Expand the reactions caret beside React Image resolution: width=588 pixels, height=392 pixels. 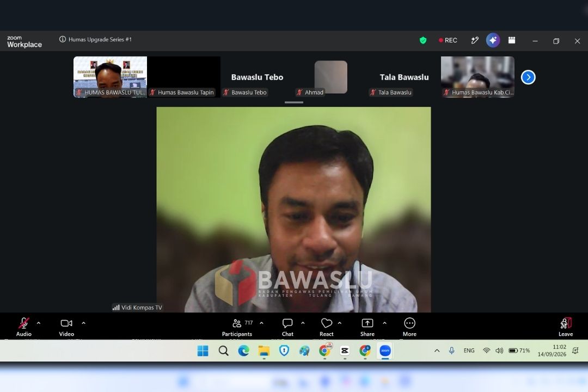[x=339, y=323]
